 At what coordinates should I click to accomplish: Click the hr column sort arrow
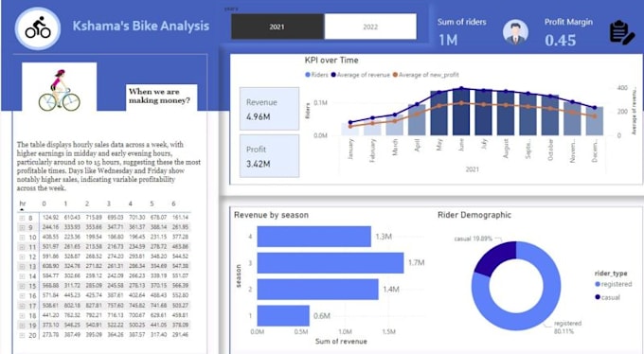click(22, 210)
